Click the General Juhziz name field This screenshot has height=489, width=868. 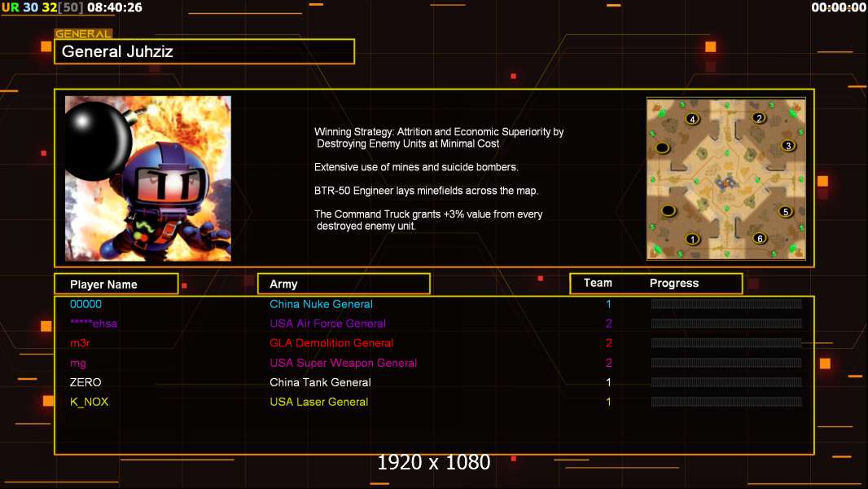[x=204, y=51]
